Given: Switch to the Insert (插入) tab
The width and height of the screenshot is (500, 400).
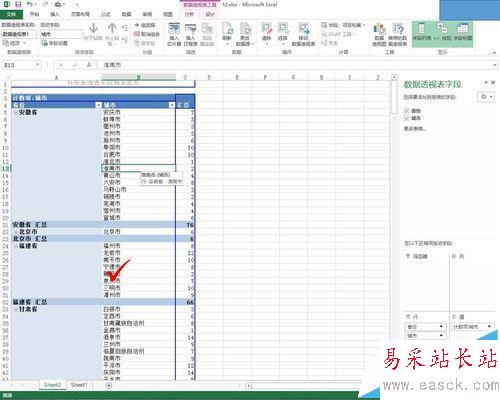Looking at the screenshot, I should pyautogui.click(x=55, y=14).
